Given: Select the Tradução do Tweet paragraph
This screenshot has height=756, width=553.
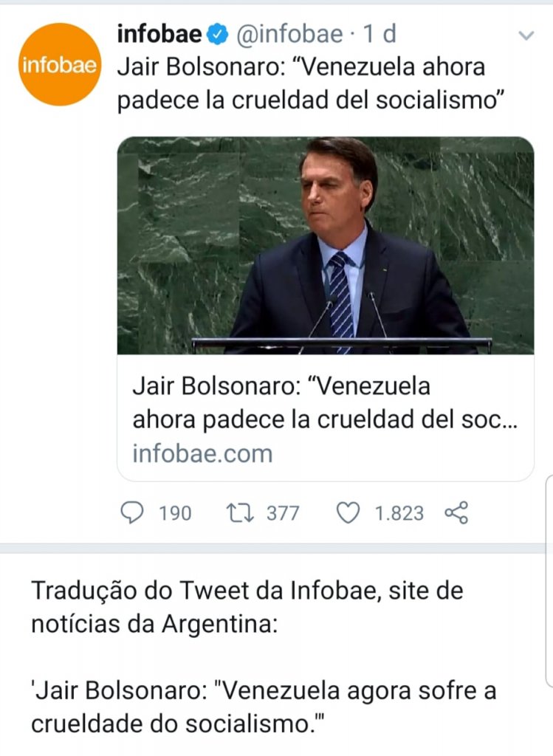Looking at the screenshot, I should click(247, 607).
